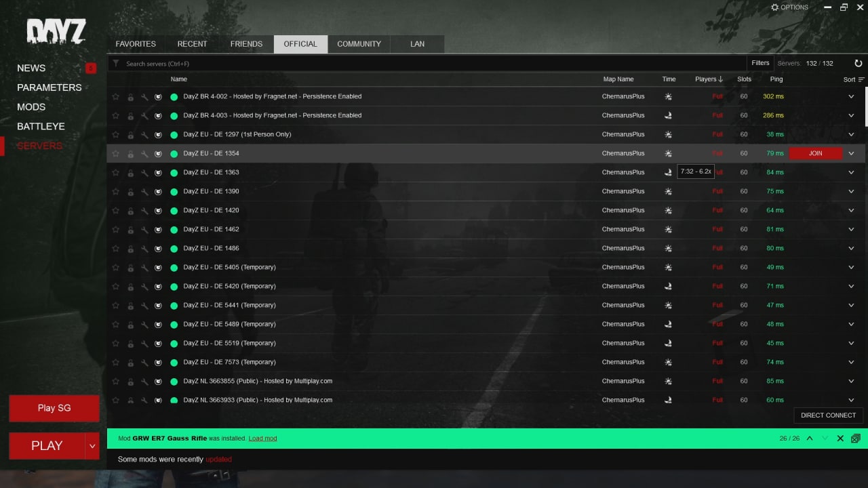The width and height of the screenshot is (868, 488).
Task: Open the BATTLEYE section in the sidebar
Action: point(41,126)
